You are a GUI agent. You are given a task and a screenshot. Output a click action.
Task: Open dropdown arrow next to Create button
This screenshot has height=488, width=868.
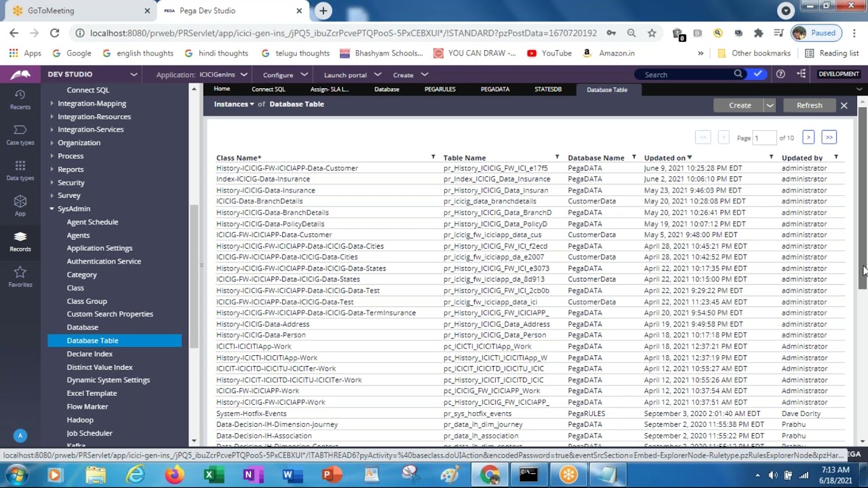[770, 105]
